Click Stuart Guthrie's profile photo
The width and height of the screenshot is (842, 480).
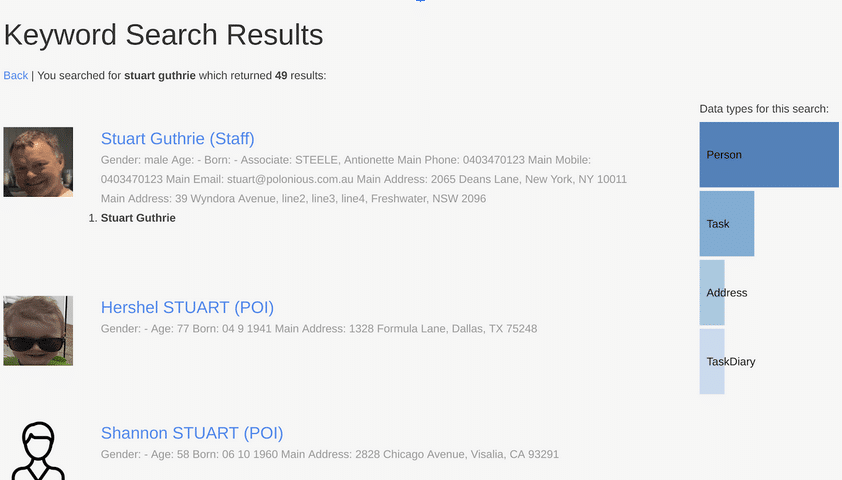[x=38, y=162]
